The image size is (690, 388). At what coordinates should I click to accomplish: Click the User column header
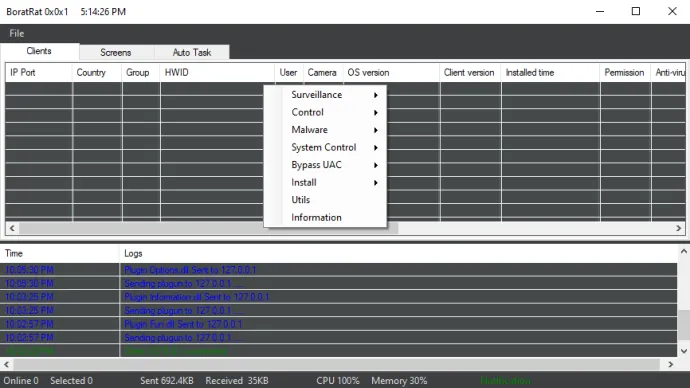[289, 73]
